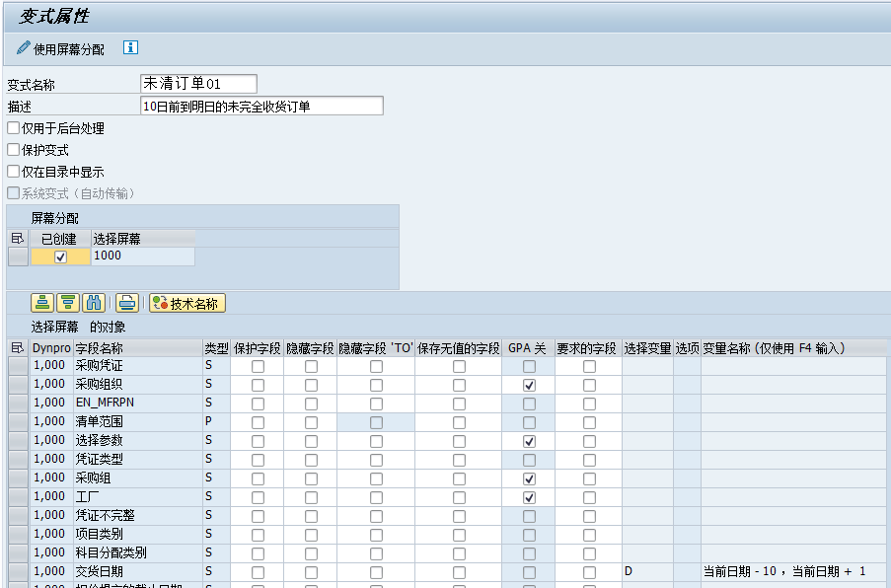
Task: Click the binoculars find icon
Action: (94, 303)
